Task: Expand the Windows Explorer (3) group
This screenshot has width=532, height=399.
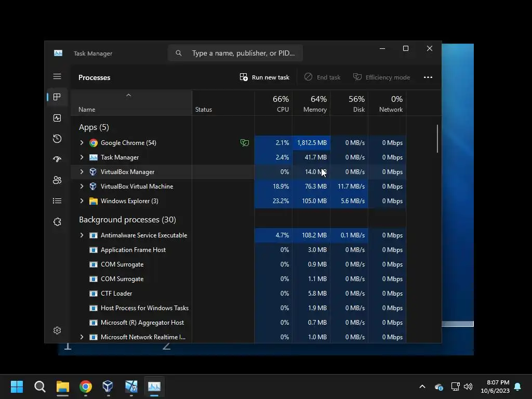Action: [82, 201]
